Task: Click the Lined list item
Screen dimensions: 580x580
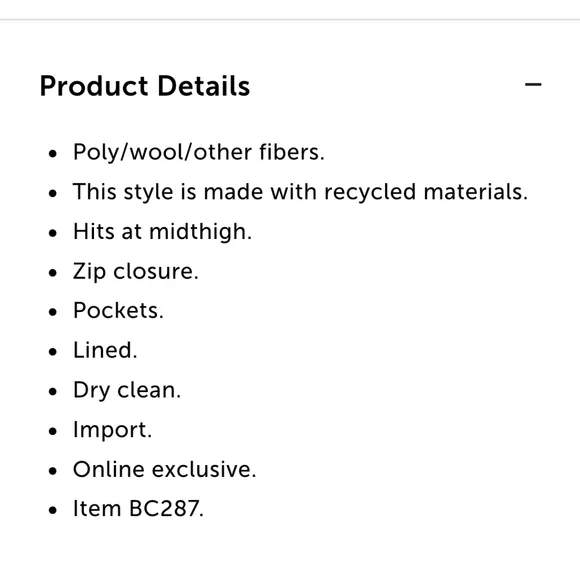Action: (x=105, y=350)
